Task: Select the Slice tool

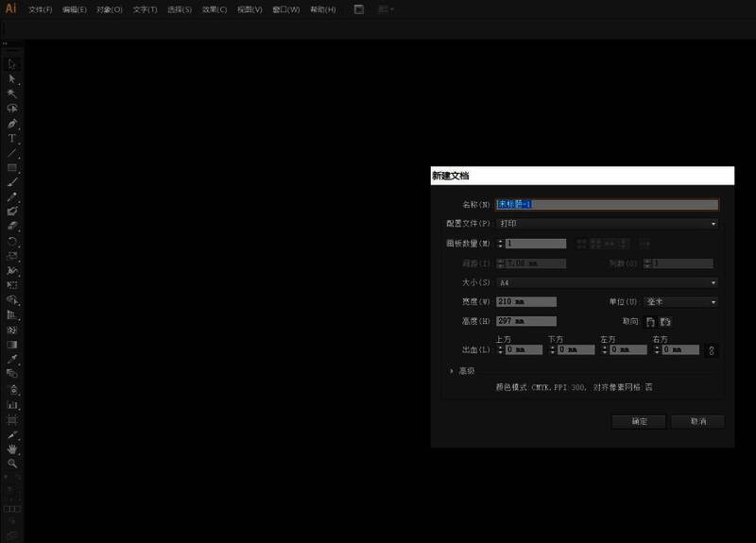Action: pyautogui.click(x=12, y=435)
